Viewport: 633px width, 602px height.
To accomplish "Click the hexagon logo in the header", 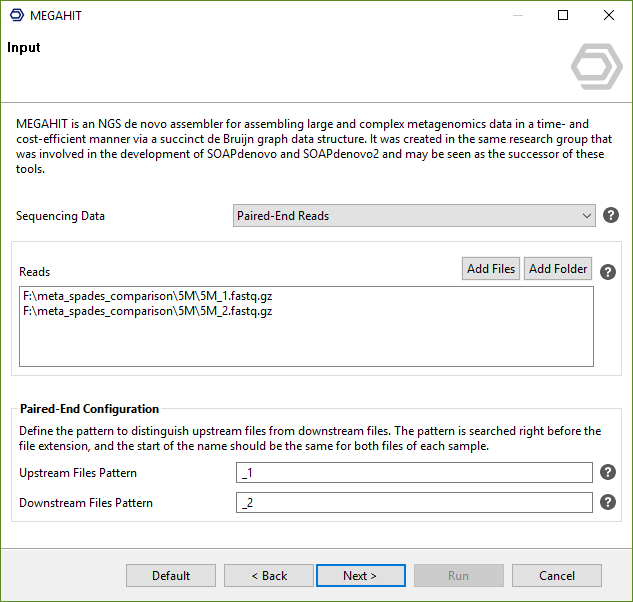I will (x=596, y=67).
